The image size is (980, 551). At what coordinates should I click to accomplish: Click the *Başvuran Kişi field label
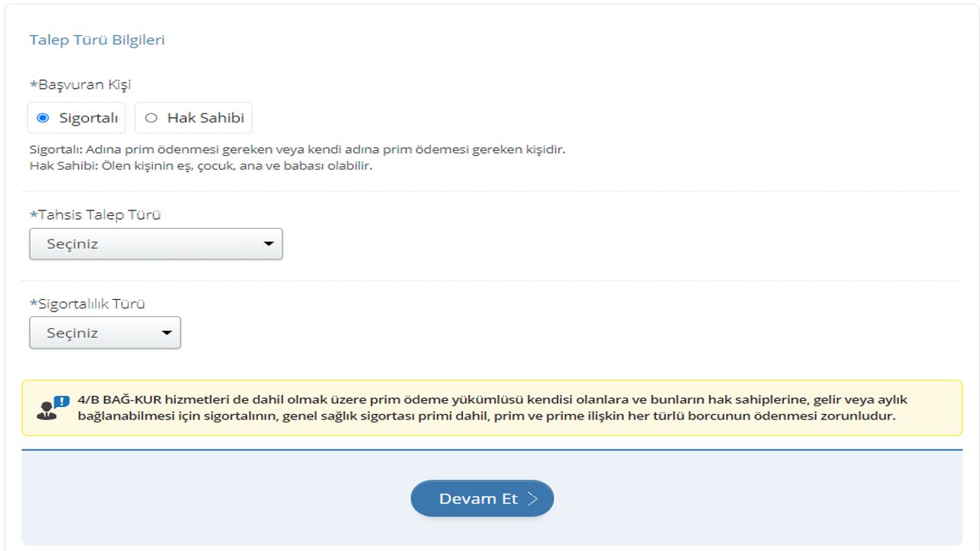coord(80,84)
